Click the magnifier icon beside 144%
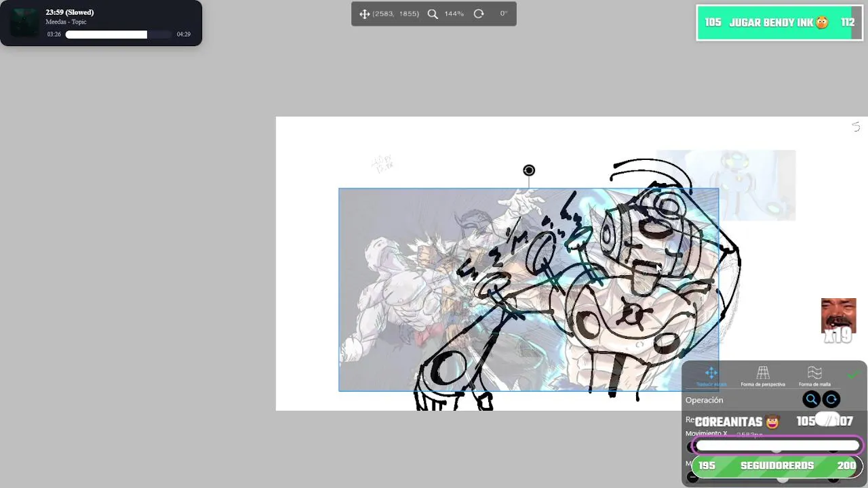868x488 pixels. tap(433, 14)
